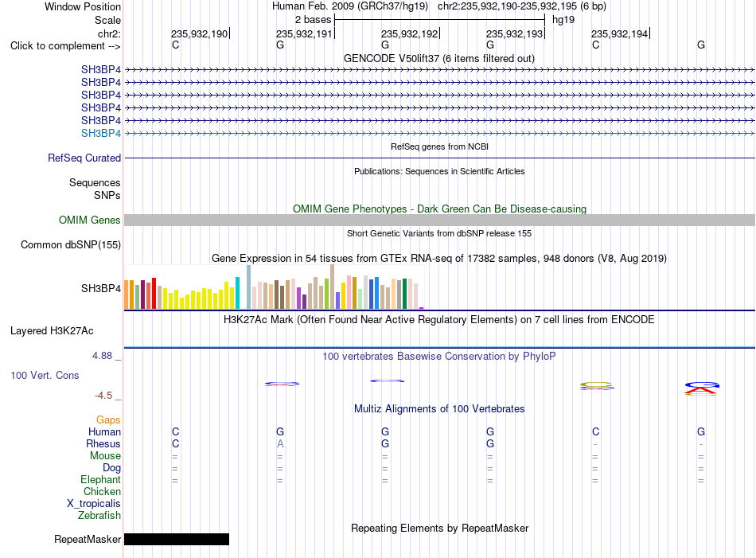Click the OMIM Genes track label
This screenshot has width=756, height=558.
coord(90,220)
